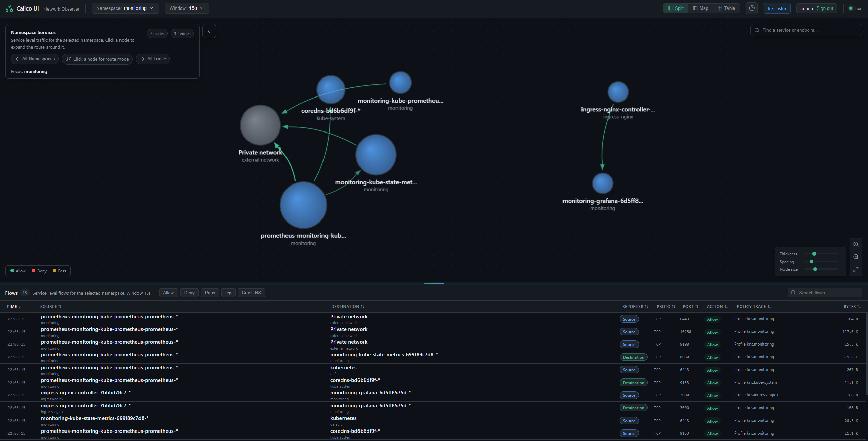This screenshot has width=868, height=441.
Task: Switch to the Map view tab
Action: [700, 8]
